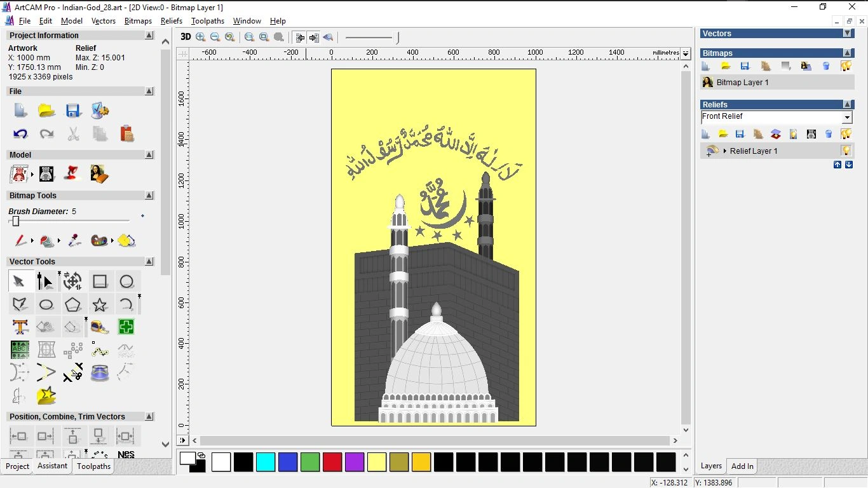
Task: Toggle all relief layers visibility bulbs
Action: 846,134
